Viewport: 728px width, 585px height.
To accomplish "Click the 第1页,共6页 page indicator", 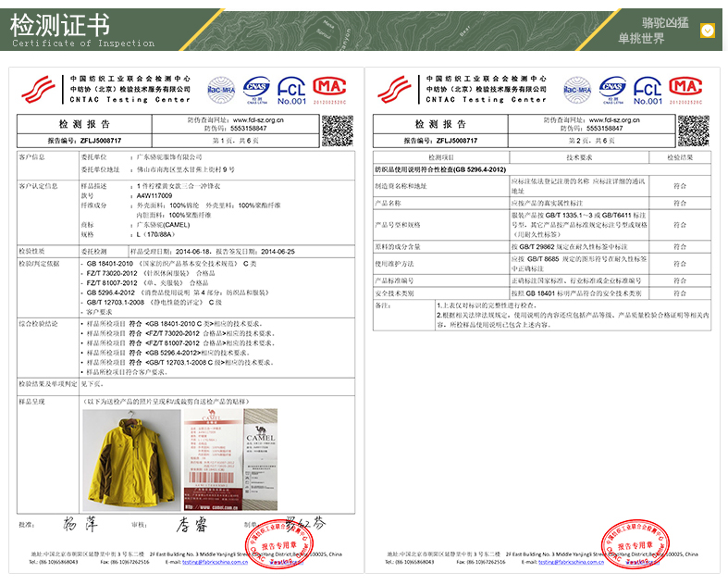I will [x=235, y=141].
